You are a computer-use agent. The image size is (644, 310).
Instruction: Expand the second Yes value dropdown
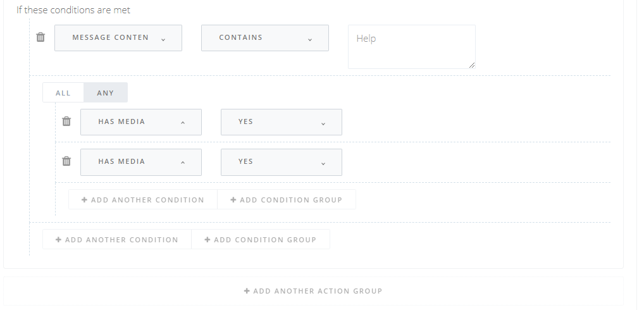pyautogui.click(x=282, y=162)
